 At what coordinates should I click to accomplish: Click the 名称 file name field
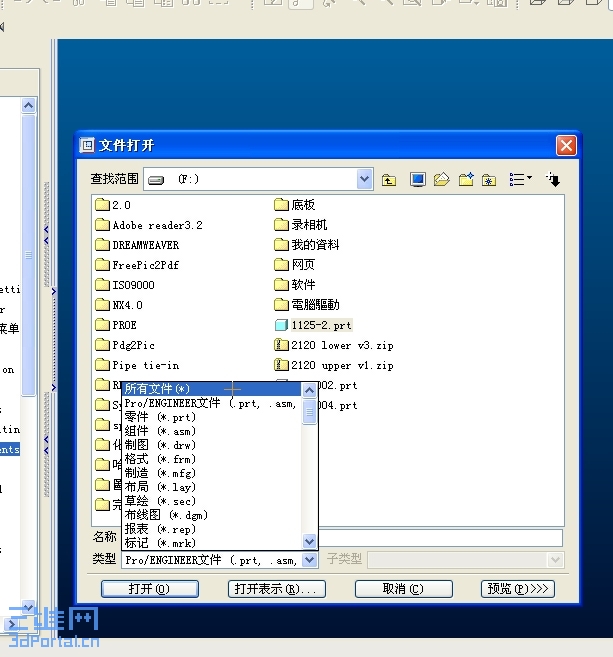[x=440, y=538]
